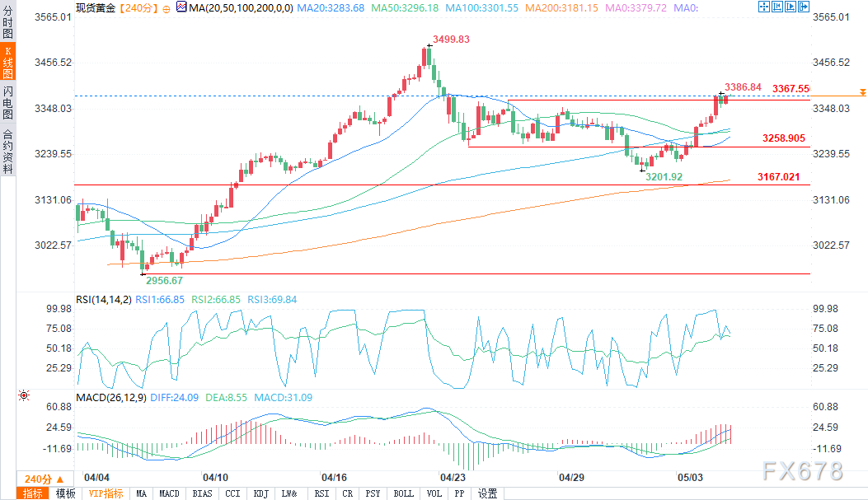868x500 pixels.
Task: Open the 合约资料 side tab
Action: (x=7, y=152)
